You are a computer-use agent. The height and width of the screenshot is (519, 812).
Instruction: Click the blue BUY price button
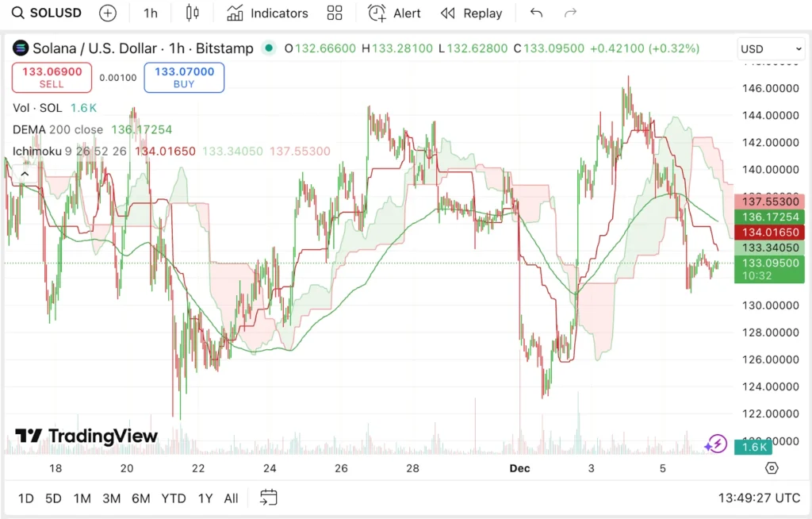click(x=184, y=78)
